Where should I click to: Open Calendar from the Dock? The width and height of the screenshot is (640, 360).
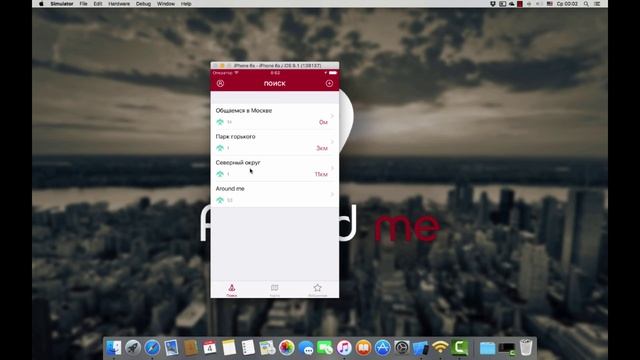pyautogui.click(x=210, y=348)
